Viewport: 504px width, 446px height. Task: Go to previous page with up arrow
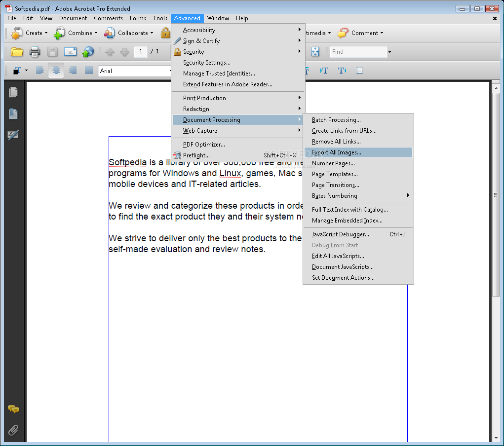point(110,52)
